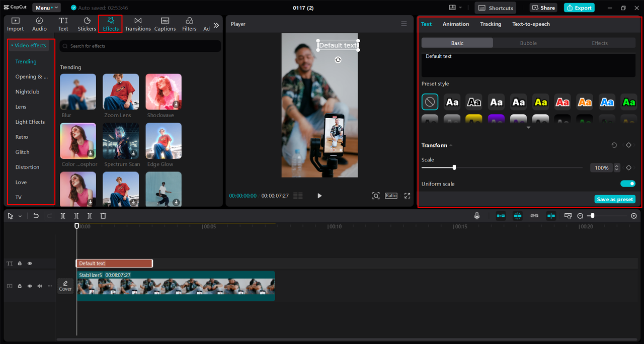
Task: Click the timeline zoom out minus icon
Action: pyautogui.click(x=580, y=216)
